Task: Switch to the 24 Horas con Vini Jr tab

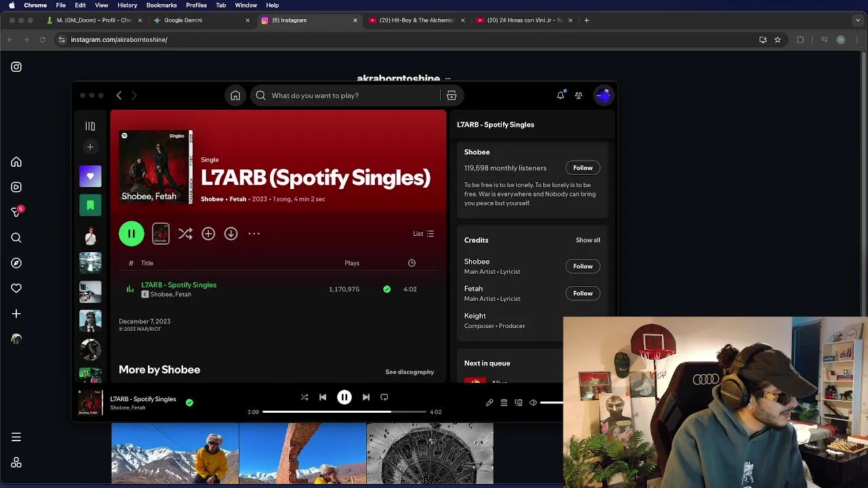Action: pyautogui.click(x=524, y=20)
